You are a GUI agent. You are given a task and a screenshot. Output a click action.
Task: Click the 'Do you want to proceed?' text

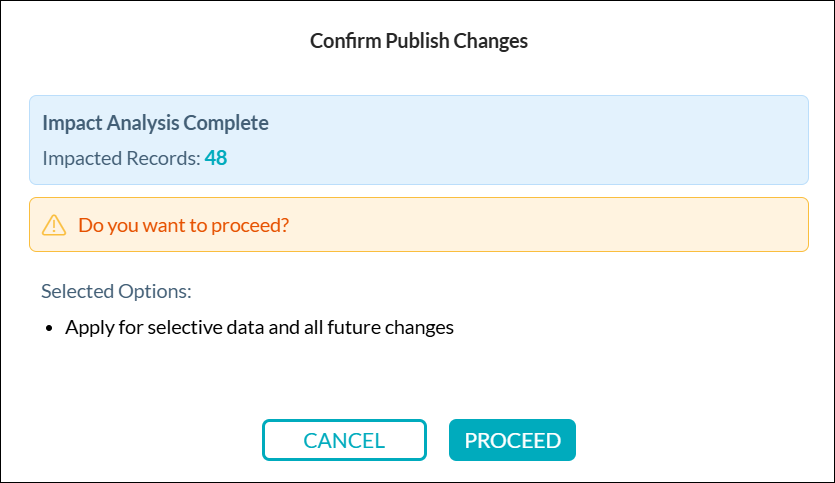pyautogui.click(x=184, y=225)
